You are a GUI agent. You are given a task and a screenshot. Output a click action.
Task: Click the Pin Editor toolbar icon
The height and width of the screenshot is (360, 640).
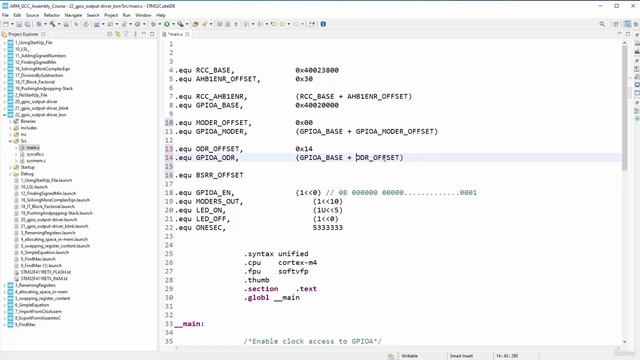pos(311,24)
